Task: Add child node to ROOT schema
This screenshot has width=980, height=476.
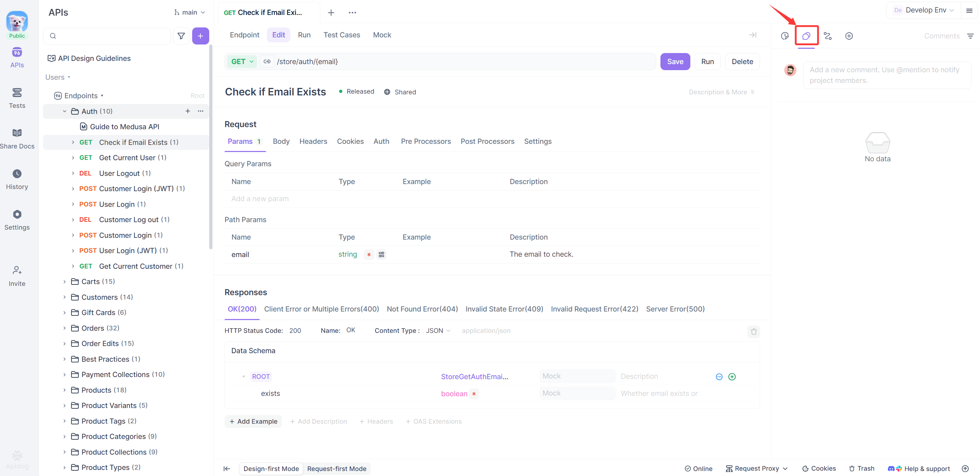Action: click(732, 377)
